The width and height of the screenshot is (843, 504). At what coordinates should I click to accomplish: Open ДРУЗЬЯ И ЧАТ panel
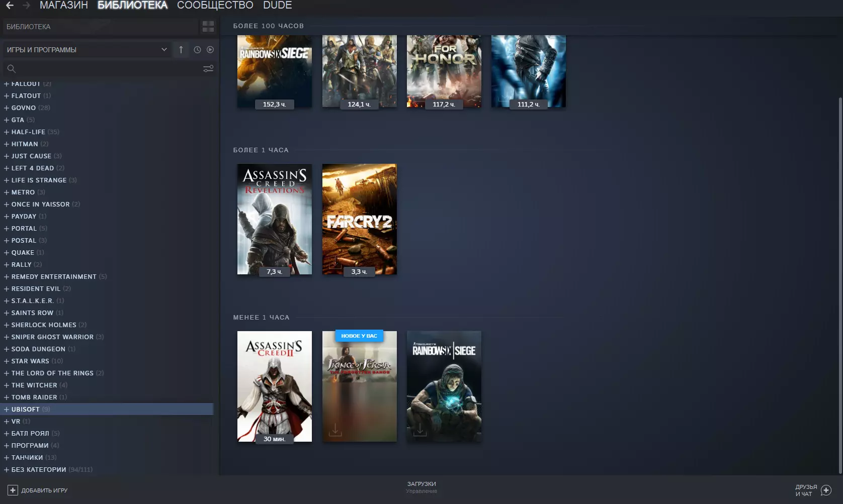(813, 490)
